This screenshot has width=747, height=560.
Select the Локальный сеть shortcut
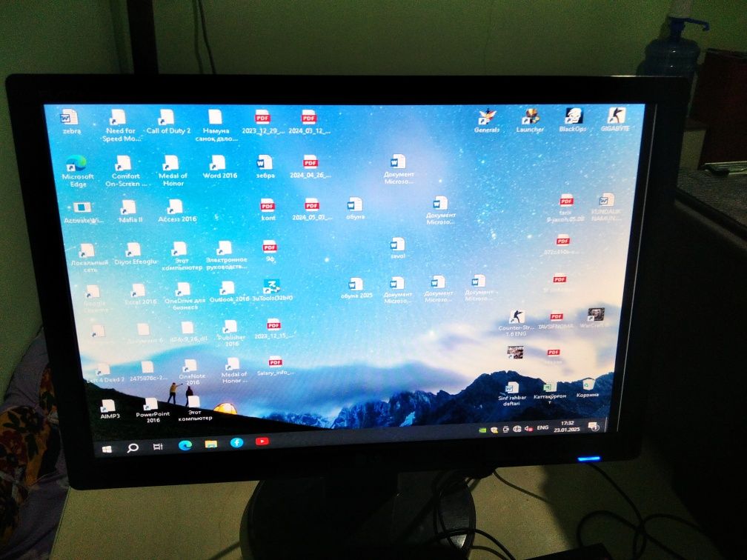coord(89,258)
